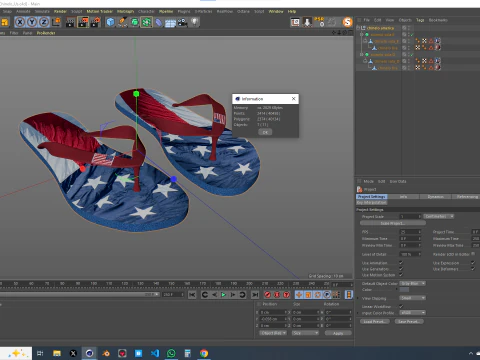Open Default Object Color dropdown
480x360 pixels.
(x=412, y=283)
